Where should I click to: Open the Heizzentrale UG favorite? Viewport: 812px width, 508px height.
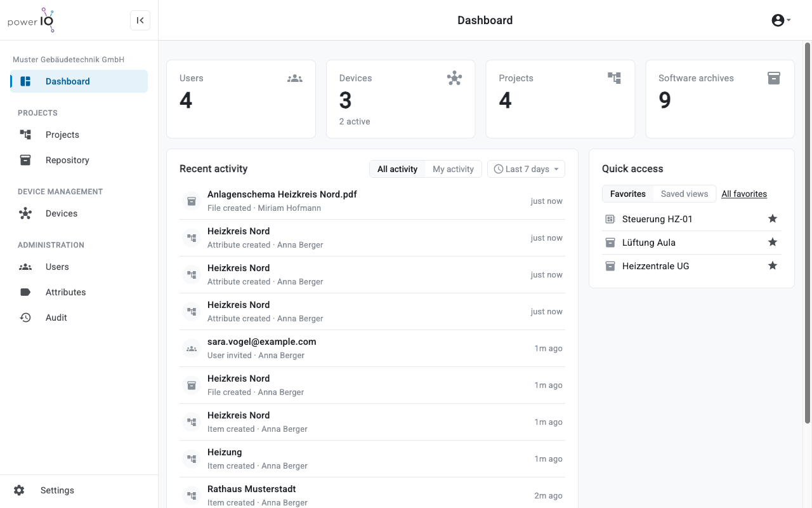click(656, 266)
